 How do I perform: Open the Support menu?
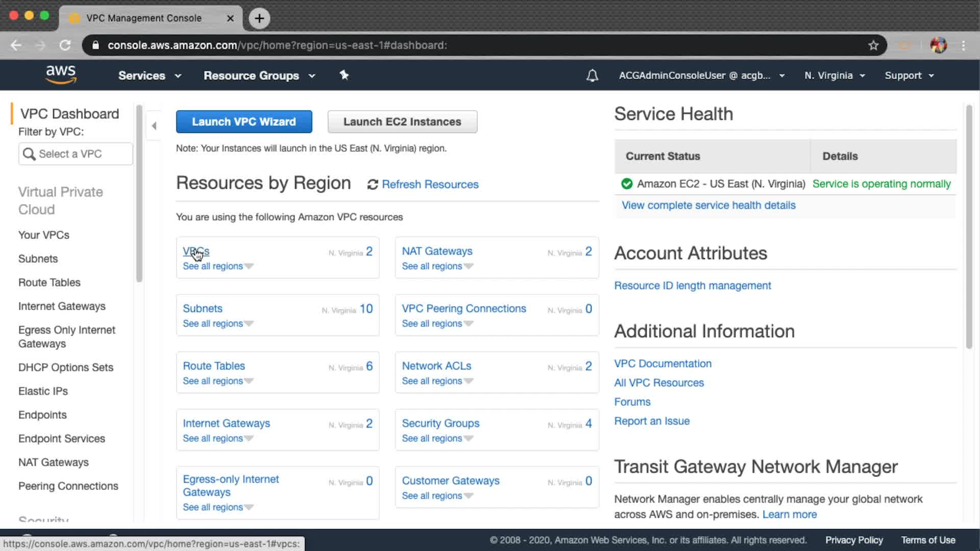coord(909,76)
